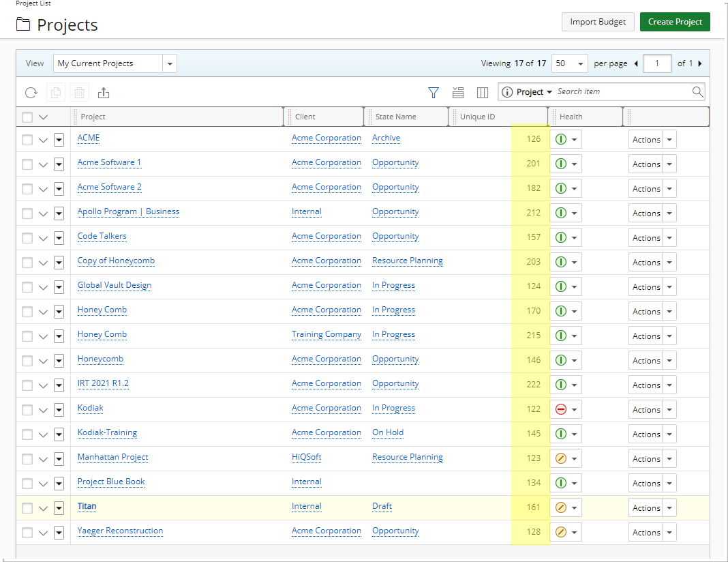Open the column chooser icon
728x562 pixels.
click(483, 93)
